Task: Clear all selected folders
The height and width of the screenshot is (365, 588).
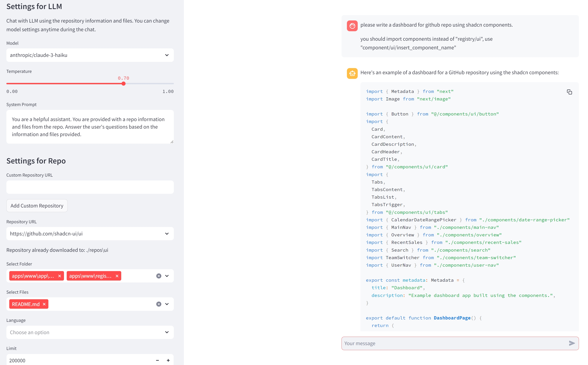Action: click(x=159, y=276)
